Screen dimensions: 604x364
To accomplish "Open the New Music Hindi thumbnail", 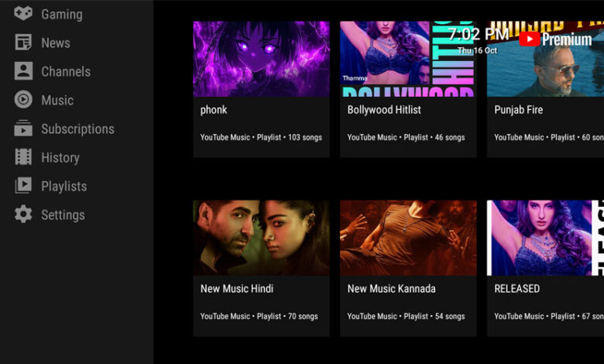I will 261,238.
